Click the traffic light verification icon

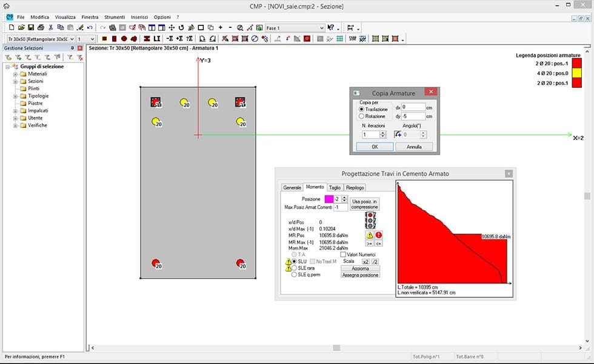[370, 219]
